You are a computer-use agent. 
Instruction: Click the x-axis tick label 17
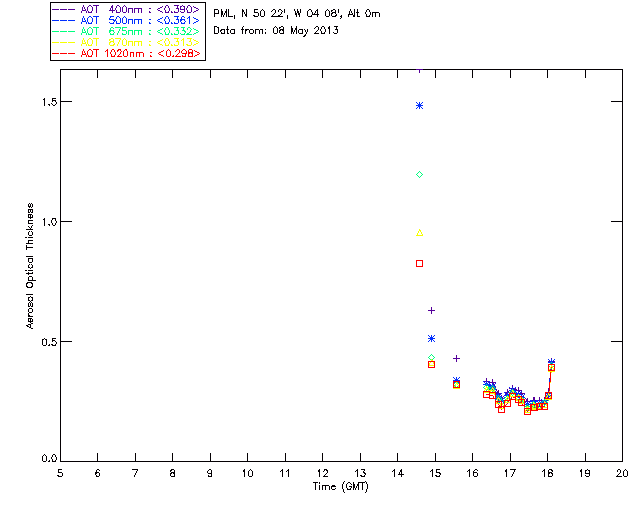click(510, 474)
